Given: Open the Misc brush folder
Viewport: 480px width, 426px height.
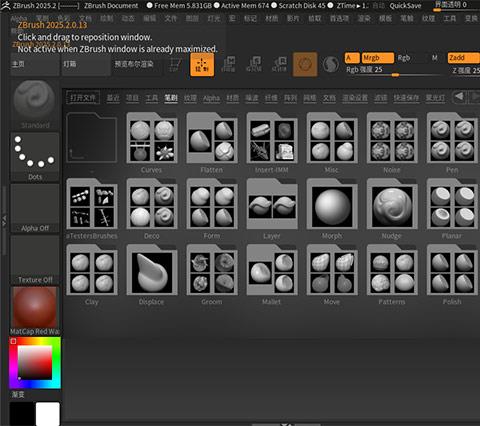Looking at the screenshot, I should click(332, 138).
